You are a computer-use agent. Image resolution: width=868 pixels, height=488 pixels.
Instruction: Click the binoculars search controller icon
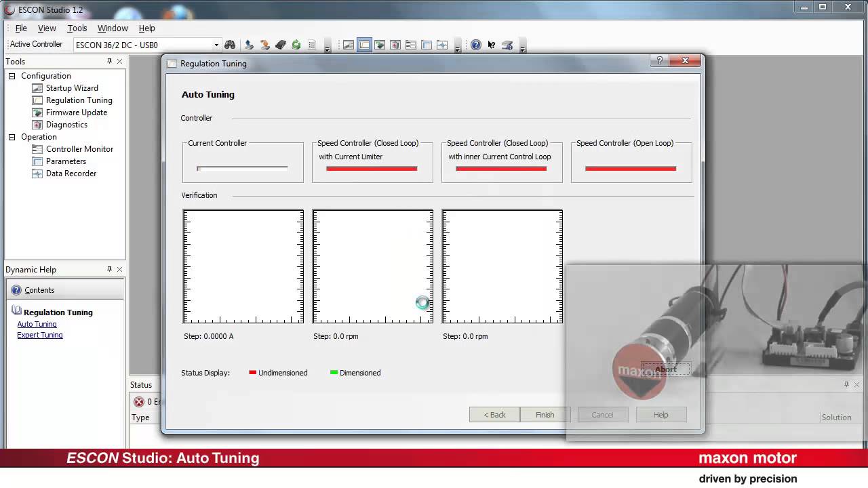(230, 45)
